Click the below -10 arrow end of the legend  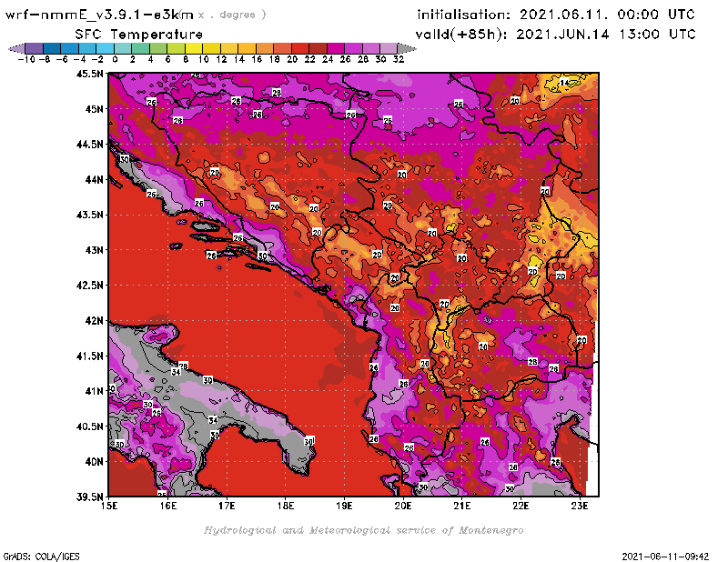[x=16, y=49]
